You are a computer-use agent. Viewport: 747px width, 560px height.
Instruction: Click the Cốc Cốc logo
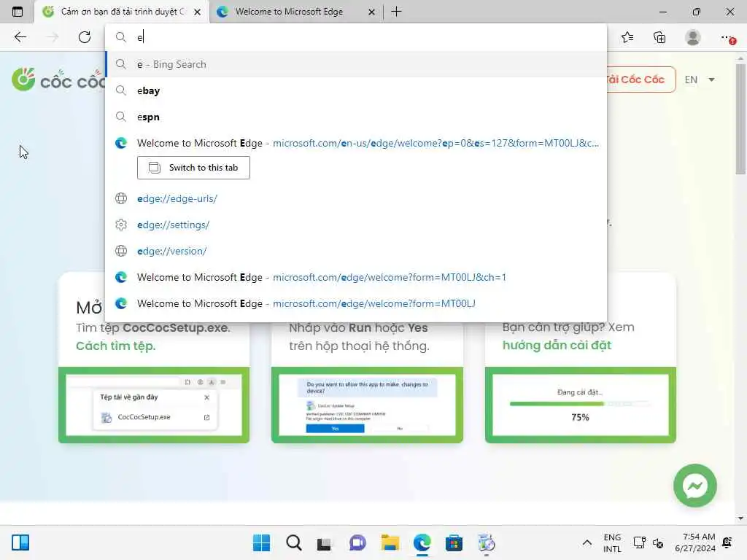point(58,79)
